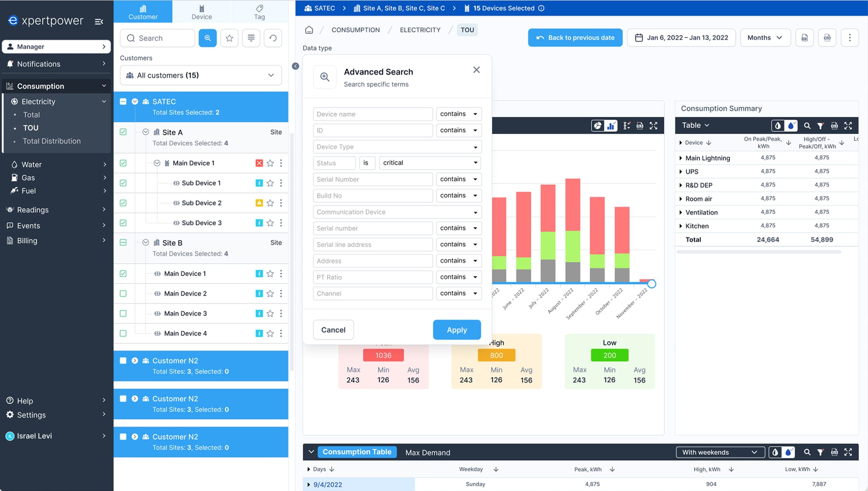Screen dimensions: 868x491
Task: Click Back to previous date button
Action: click(x=575, y=38)
